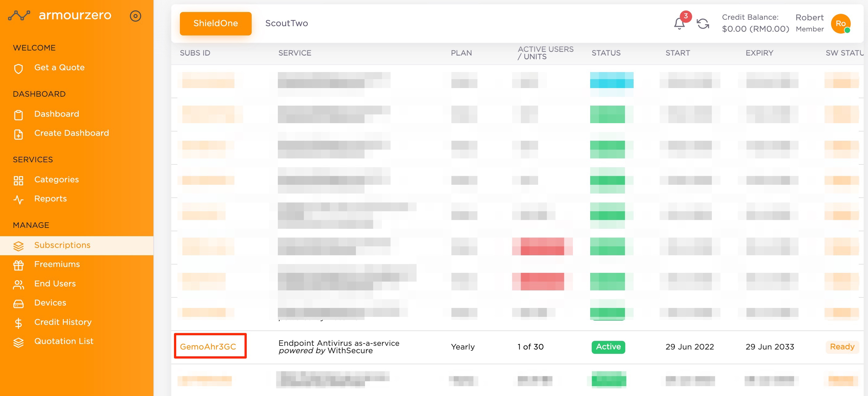Image resolution: width=868 pixels, height=396 pixels.
Task: Switch to the ShieldOne tab
Action: click(x=216, y=23)
